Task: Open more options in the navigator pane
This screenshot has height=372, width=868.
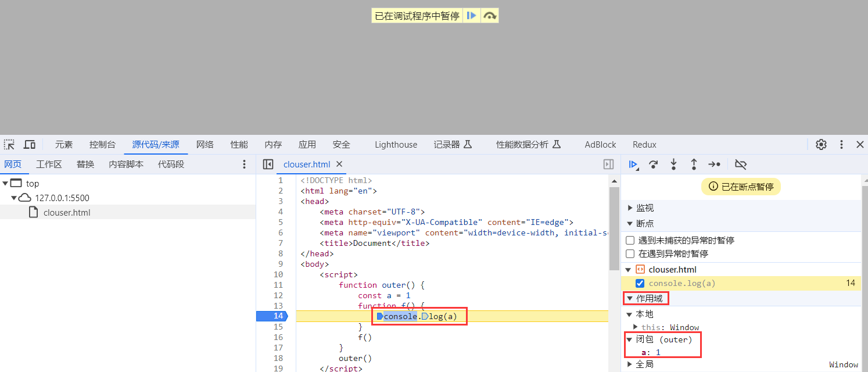Action: click(x=244, y=164)
